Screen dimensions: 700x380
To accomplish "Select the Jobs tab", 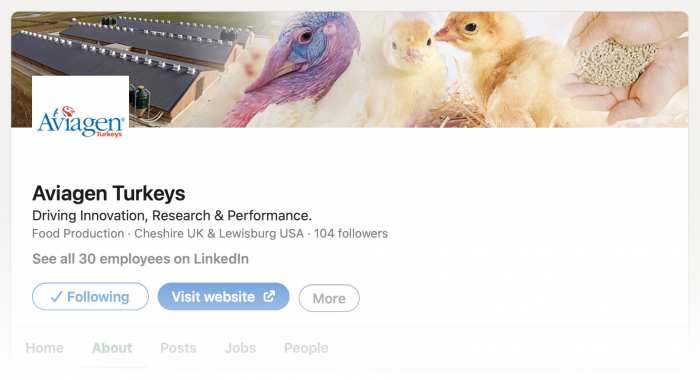I will point(240,348).
